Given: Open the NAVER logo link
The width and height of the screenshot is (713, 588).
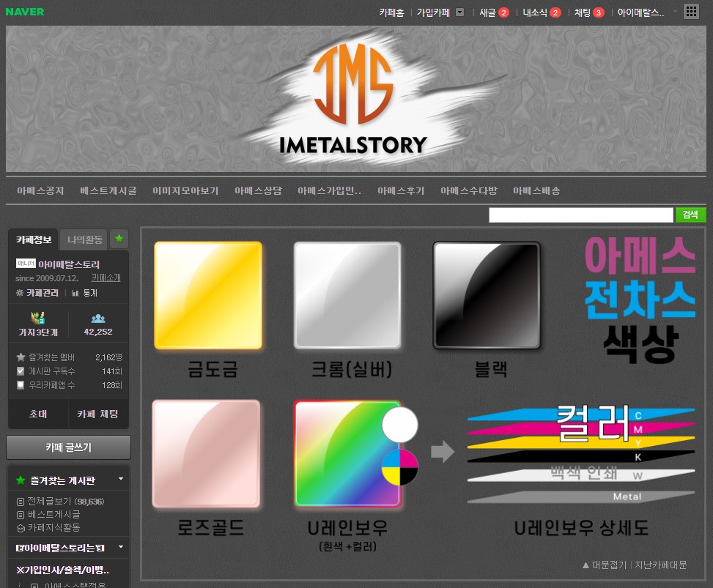Looking at the screenshot, I should [25, 12].
